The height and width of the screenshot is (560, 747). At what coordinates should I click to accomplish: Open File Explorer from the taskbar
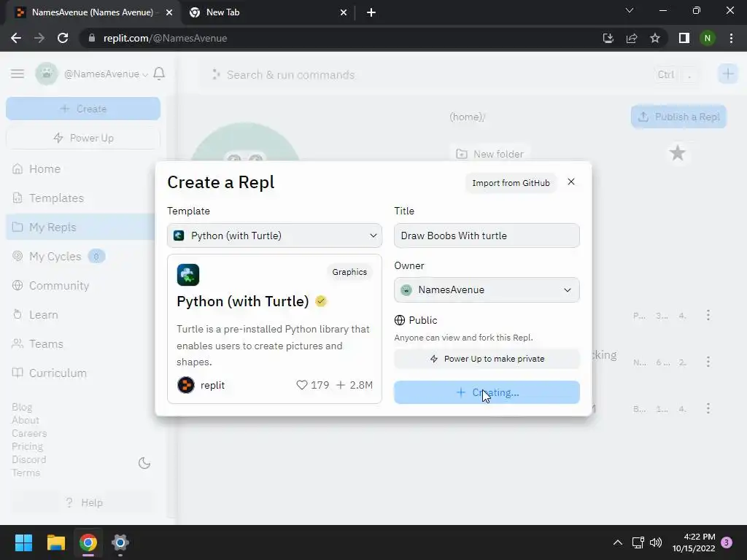[56, 542]
